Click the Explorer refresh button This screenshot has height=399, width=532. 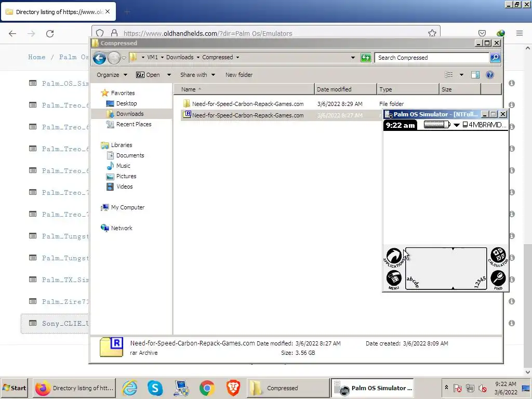pyautogui.click(x=365, y=57)
